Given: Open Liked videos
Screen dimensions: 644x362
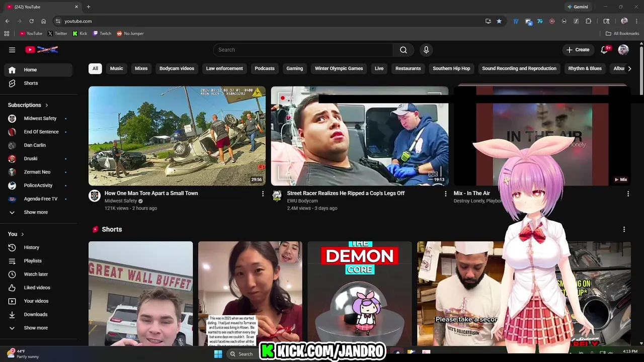Looking at the screenshot, I should (38, 288).
